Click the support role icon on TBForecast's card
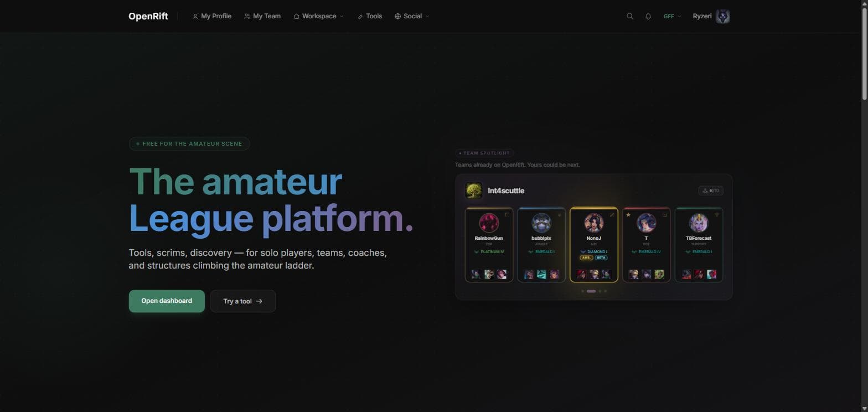This screenshot has height=412, width=868. pos(717,215)
